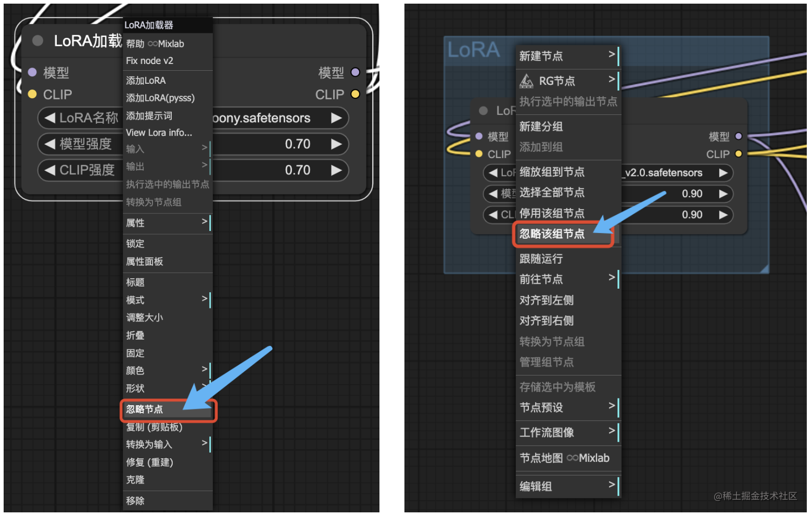Screen dimensions: 812x516
Task: Expand the 新建节点 submenu
Action: pyautogui.click(x=568, y=56)
